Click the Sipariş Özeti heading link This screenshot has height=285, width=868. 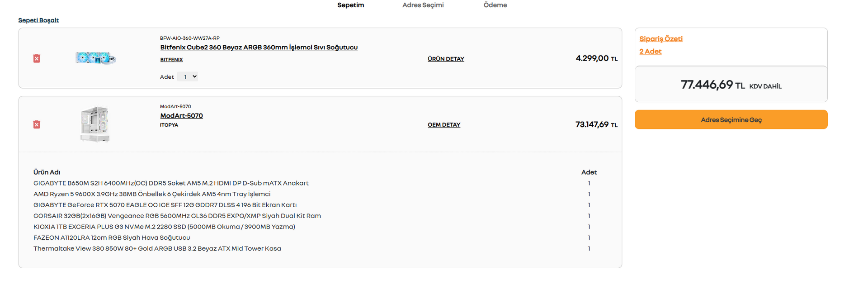tap(660, 39)
